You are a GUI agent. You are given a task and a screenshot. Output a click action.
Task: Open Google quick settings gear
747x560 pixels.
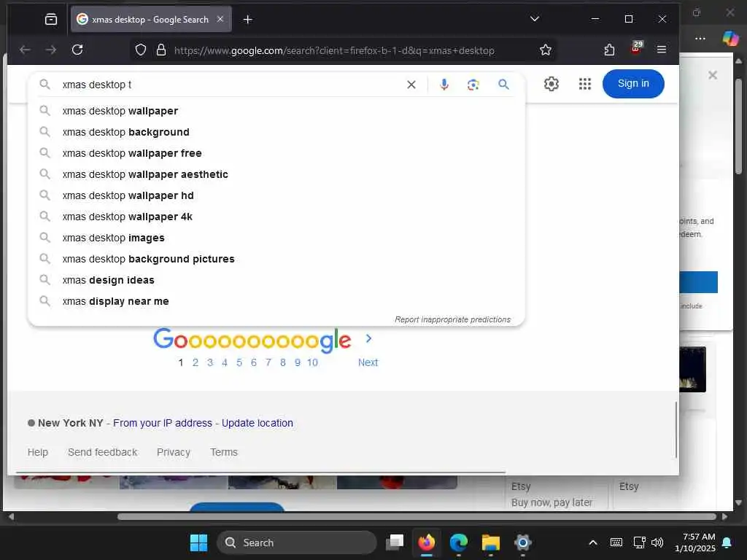[551, 85]
